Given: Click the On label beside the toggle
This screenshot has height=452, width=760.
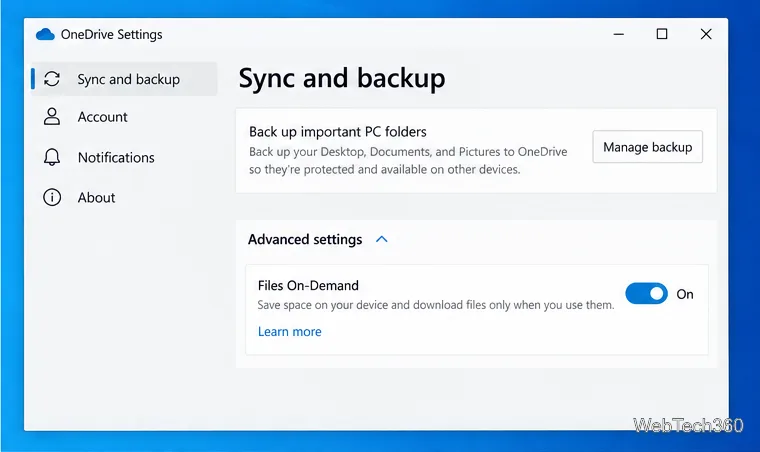Looking at the screenshot, I should [x=685, y=294].
